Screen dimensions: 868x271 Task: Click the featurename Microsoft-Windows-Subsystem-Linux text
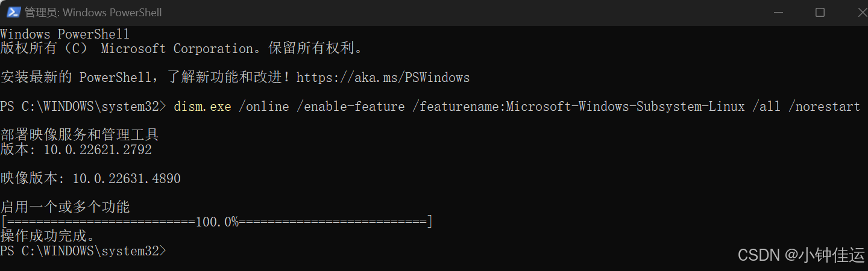pos(579,107)
